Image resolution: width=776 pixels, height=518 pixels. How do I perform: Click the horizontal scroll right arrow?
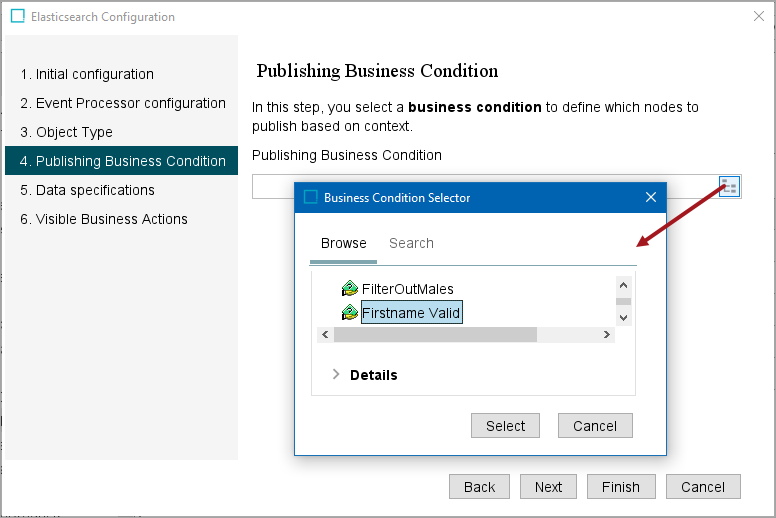(607, 334)
